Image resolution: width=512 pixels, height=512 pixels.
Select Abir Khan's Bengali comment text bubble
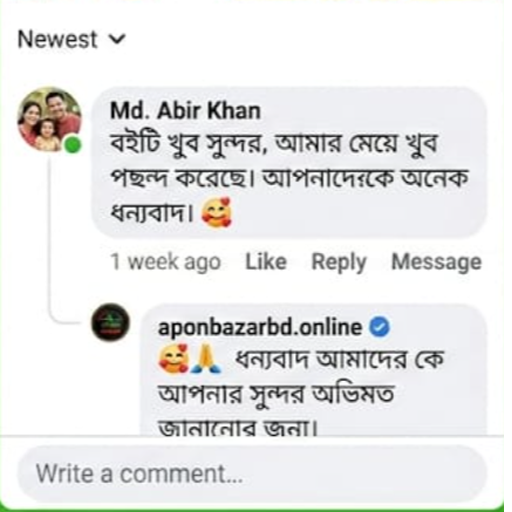pyautogui.click(x=289, y=162)
